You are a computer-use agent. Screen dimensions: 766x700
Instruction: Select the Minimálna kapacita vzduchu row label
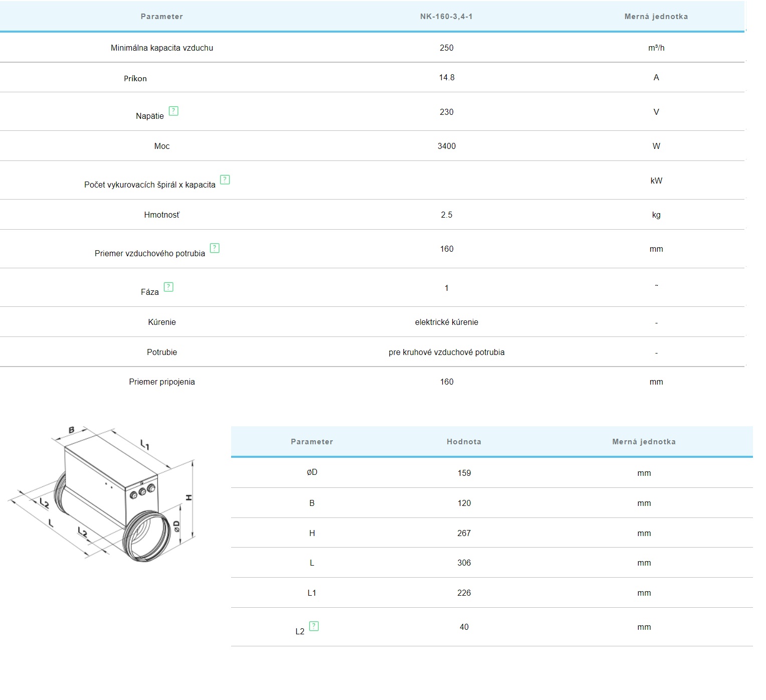pos(162,48)
